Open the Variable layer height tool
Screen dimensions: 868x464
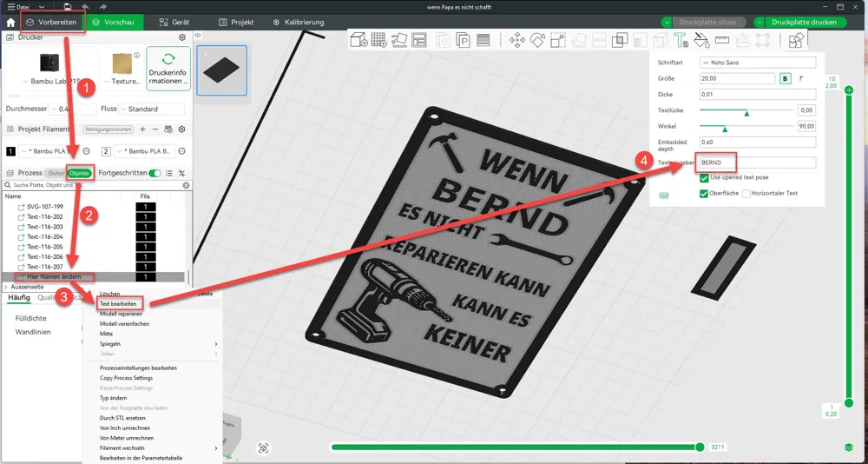[483, 40]
